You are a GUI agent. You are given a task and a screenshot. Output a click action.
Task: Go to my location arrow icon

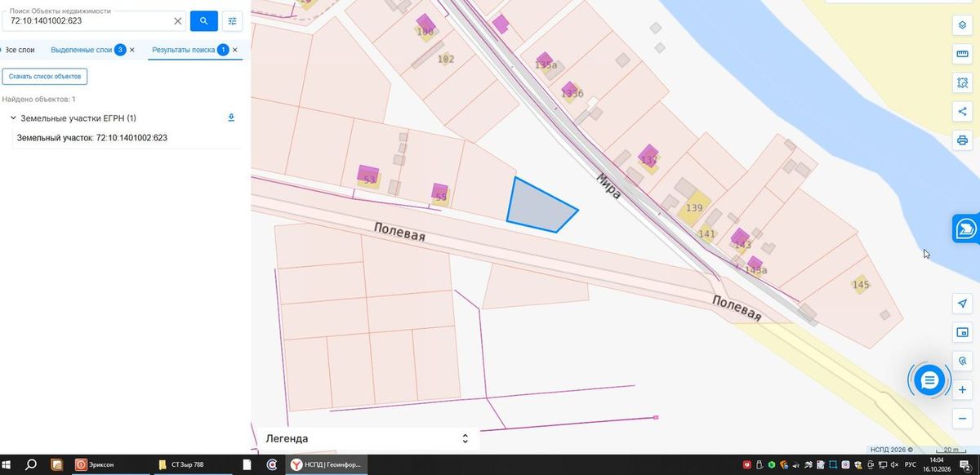tap(962, 304)
